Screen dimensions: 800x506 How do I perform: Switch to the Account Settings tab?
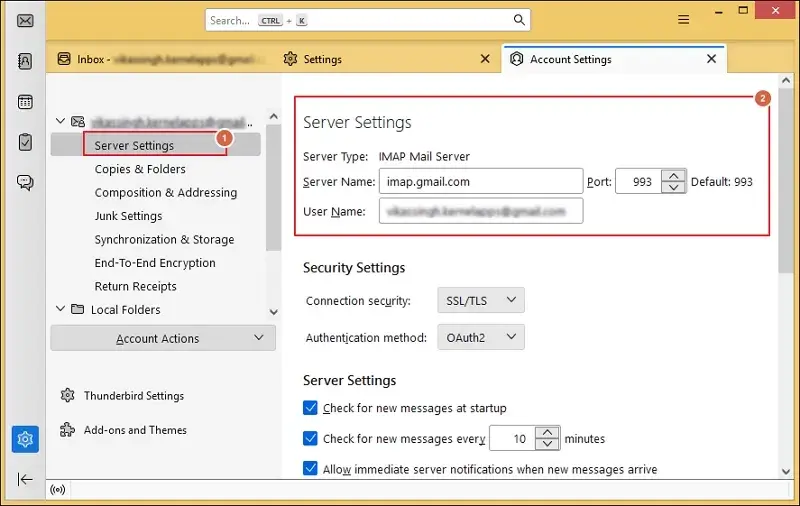614,59
